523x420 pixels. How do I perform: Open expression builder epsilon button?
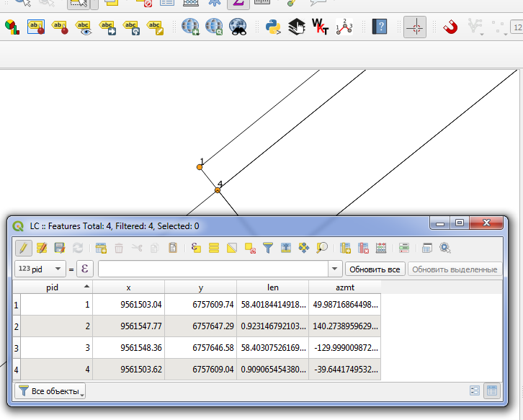point(85,269)
